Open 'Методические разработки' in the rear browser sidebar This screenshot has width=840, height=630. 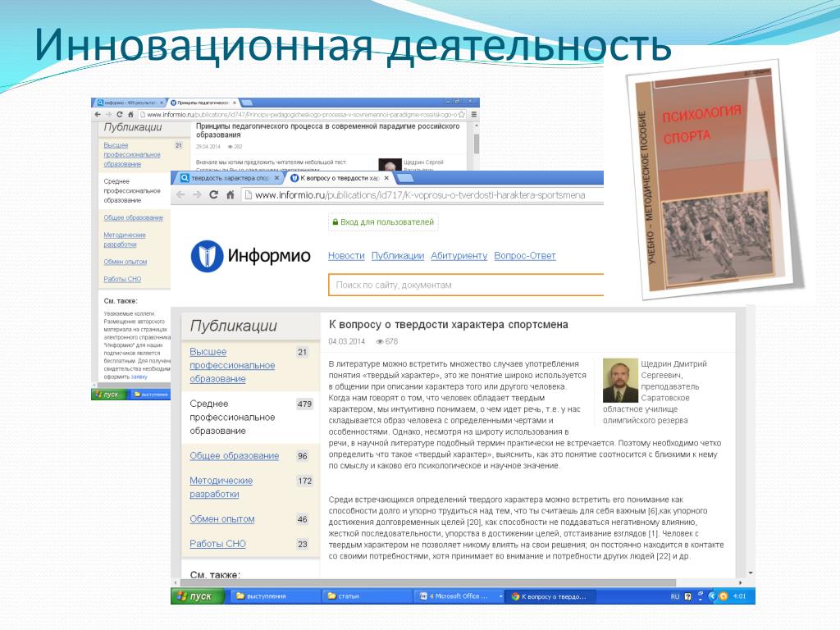point(125,240)
